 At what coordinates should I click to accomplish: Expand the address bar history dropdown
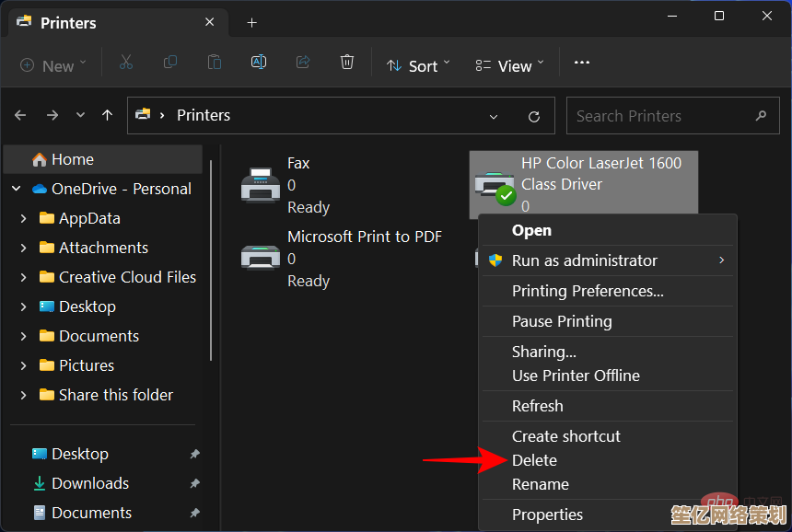coord(494,117)
